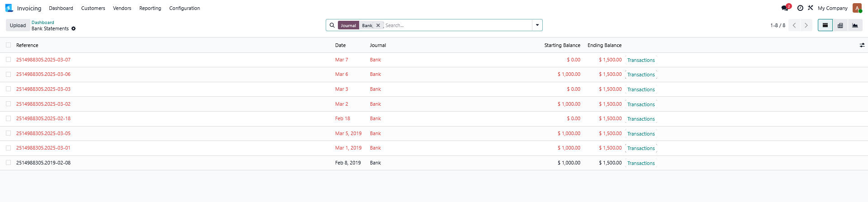
Task: Focus the search input field
Action: pos(457,25)
